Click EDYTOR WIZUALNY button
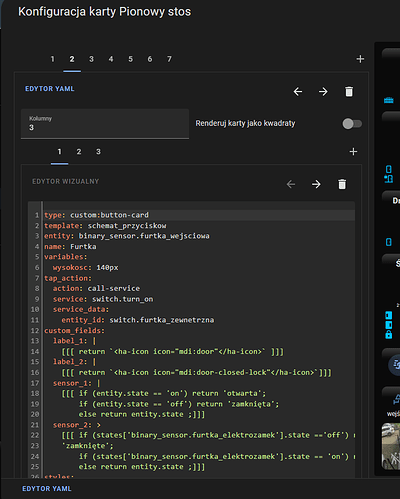 (x=65, y=181)
